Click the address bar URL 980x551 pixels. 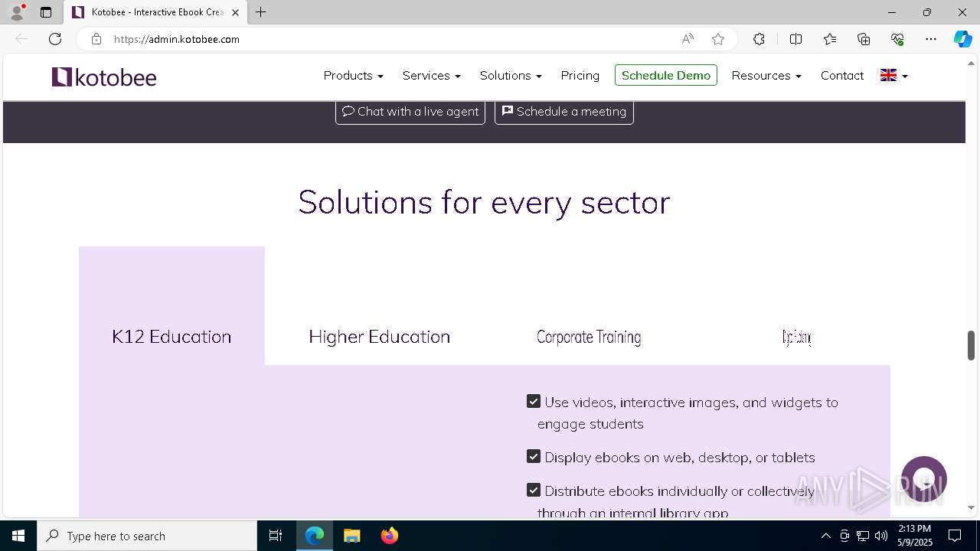point(177,39)
